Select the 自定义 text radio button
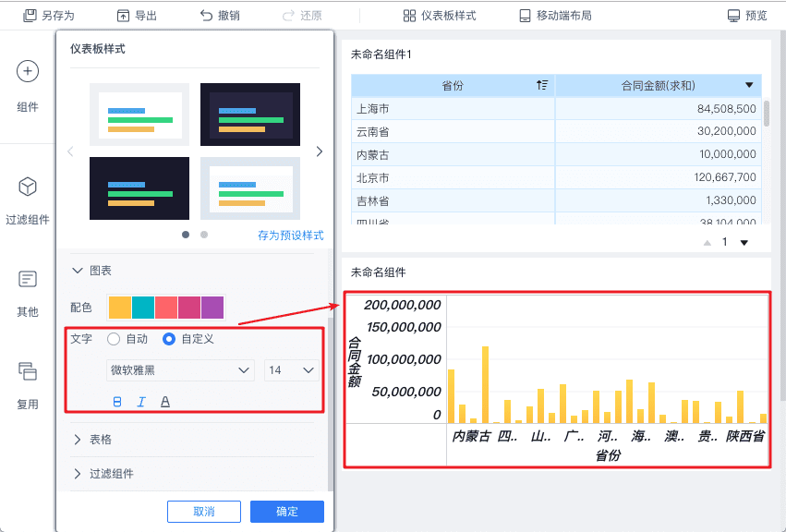The height and width of the screenshot is (532, 786). 169,340
